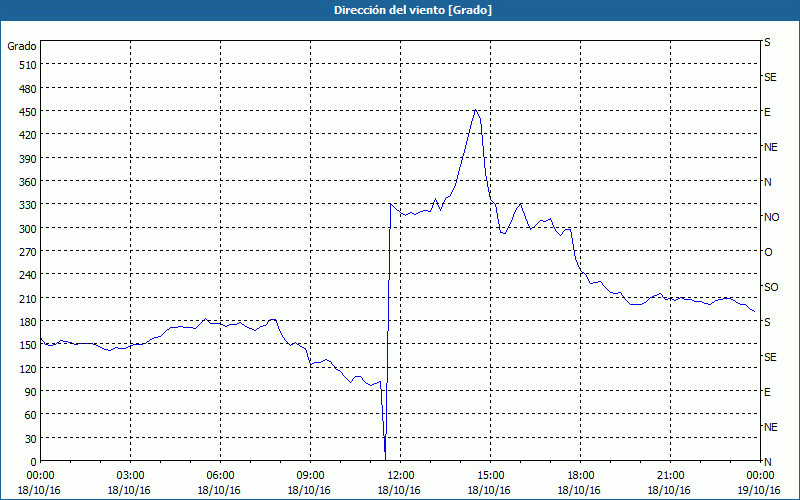Click the 330 axis value
The image size is (800, 500).
(28, 205)
